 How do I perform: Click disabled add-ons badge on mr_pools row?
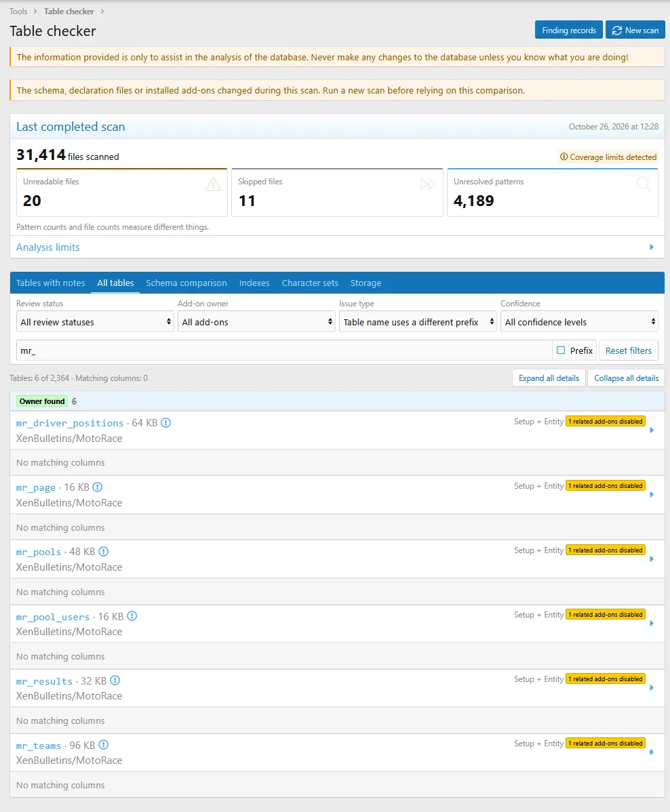[x=605, y=550]
